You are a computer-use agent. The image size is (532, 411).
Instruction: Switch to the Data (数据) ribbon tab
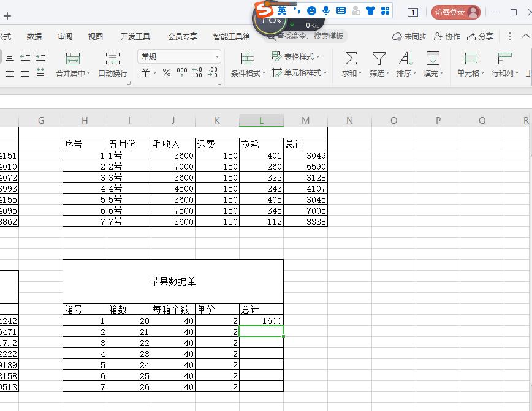point(35,36)
